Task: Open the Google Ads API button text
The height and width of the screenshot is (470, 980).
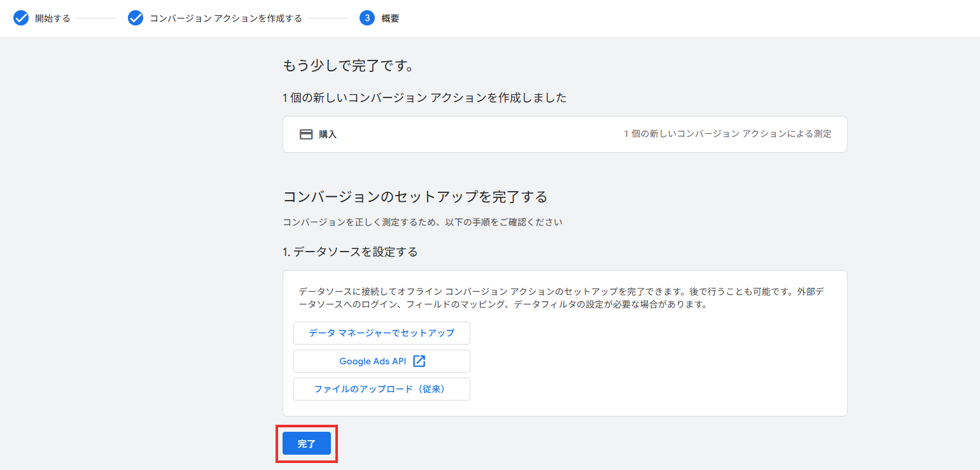Action: tap(372, 361)
